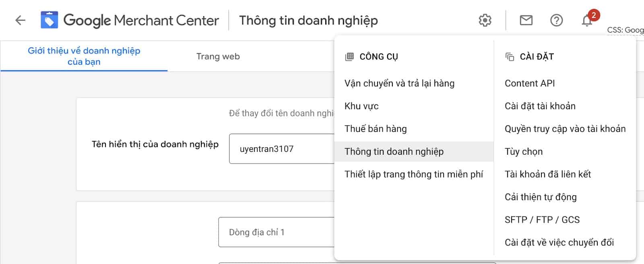644x264 pixels.
Task: Open the mail envelope icon
Action: click(526, 20)
